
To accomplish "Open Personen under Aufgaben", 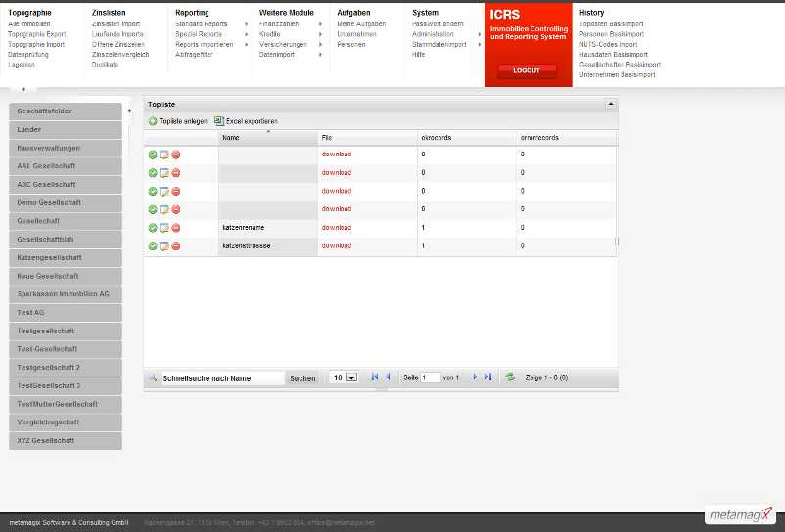I will [x=351, y=45].
